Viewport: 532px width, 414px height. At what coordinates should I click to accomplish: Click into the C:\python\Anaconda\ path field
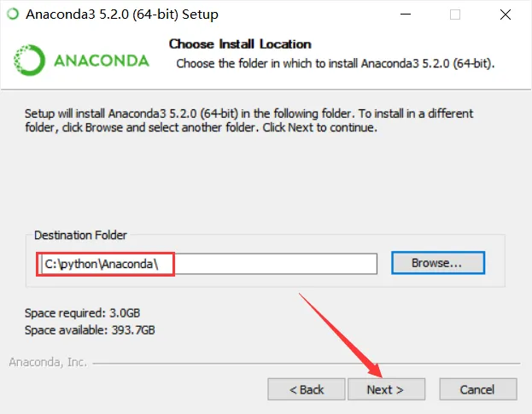click(209, 264)
